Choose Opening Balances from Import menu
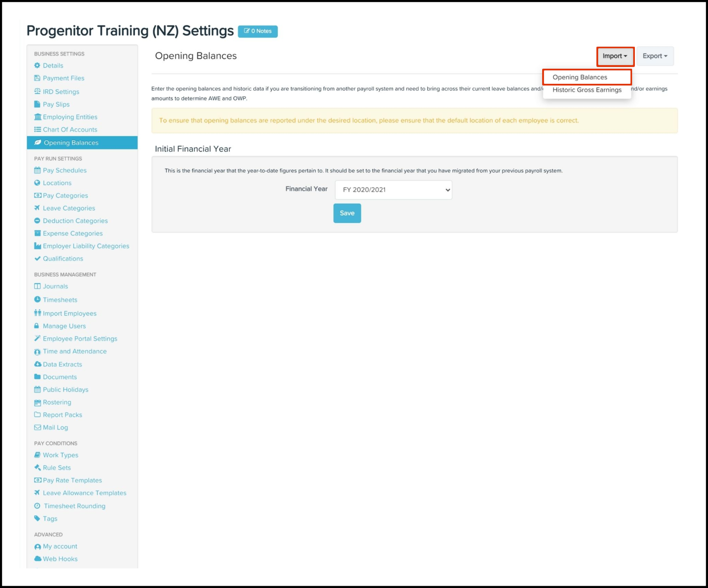Screen dimensions: 708x588 point(580,77)
